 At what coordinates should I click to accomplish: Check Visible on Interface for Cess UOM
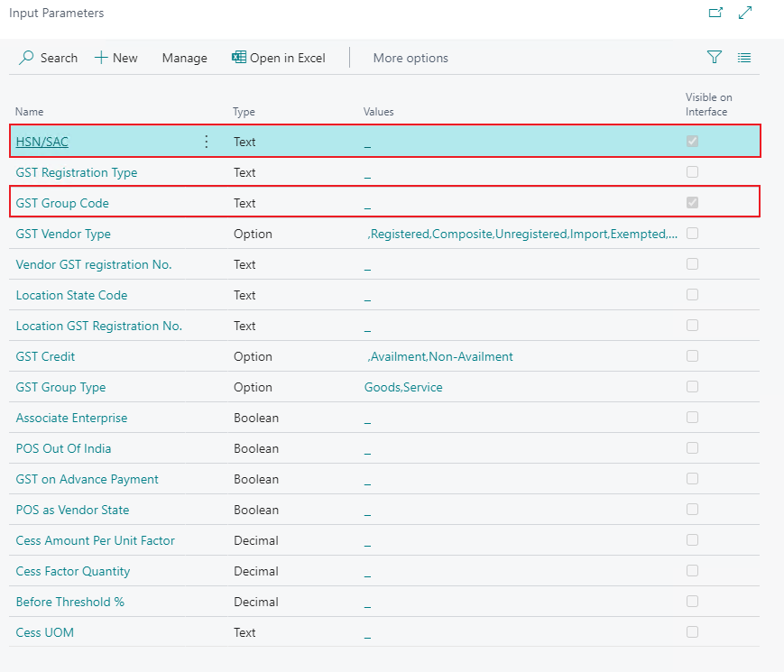pyautogui.click(x=692, y=632)
